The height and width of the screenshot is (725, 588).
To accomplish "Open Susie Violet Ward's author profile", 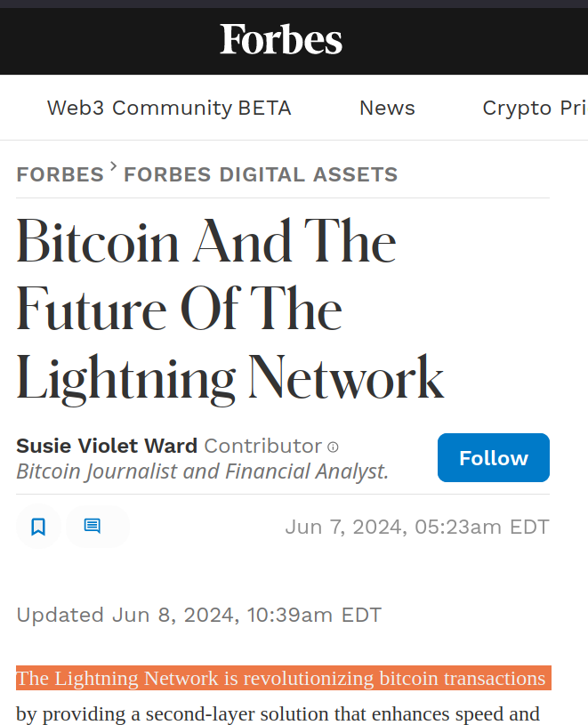I will [x=107, y=447].
